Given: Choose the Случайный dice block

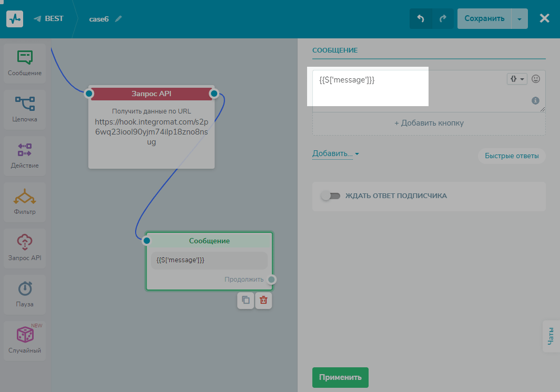Looking at the screenshot, I should pos(25,341).
